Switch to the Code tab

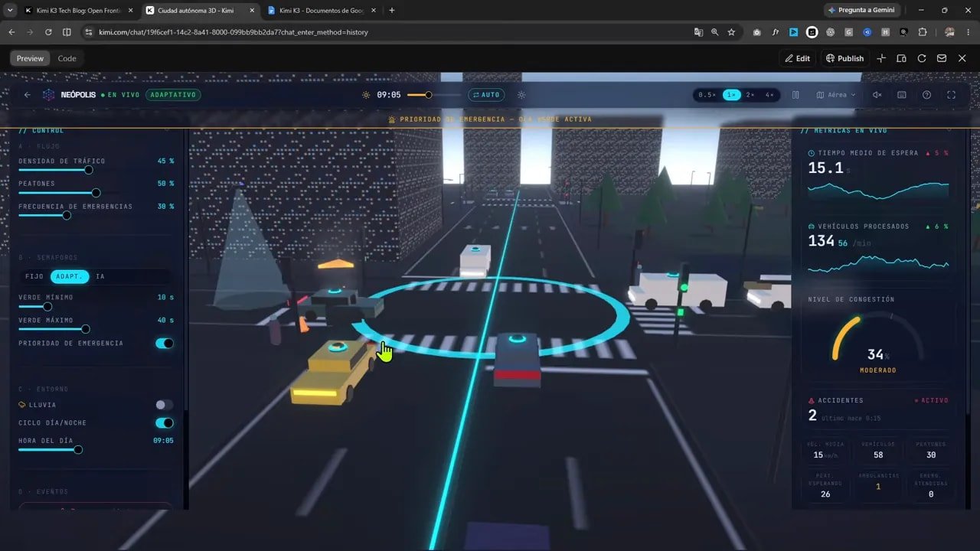click(x=67, y=58)
